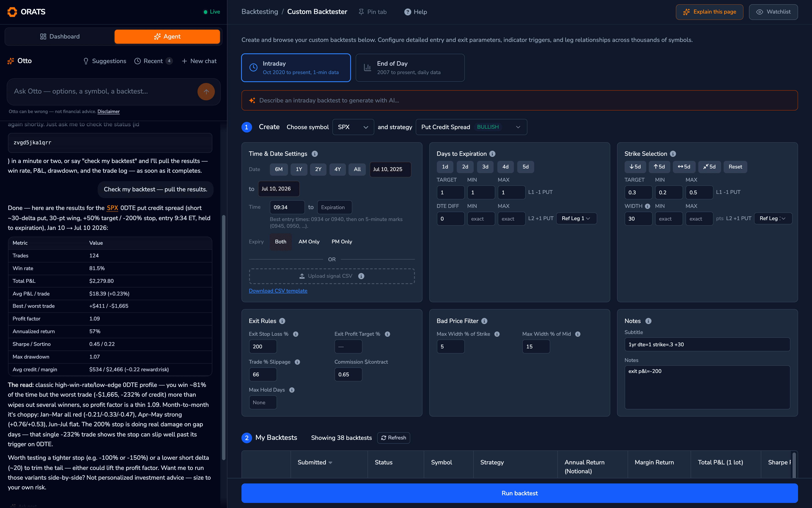The image size is (812, 508).
Task: Click the Download CSV template link
Action: (x=278, y=291)
